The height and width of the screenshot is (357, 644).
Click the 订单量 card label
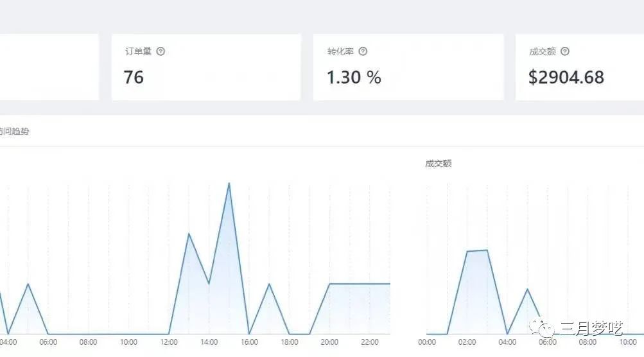tap(137, 51)
